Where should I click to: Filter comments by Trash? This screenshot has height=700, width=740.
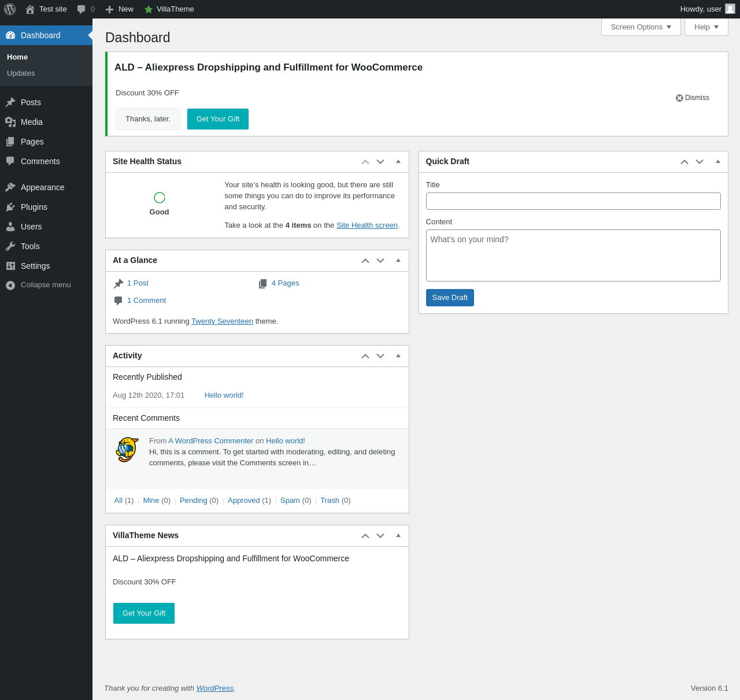330,501
